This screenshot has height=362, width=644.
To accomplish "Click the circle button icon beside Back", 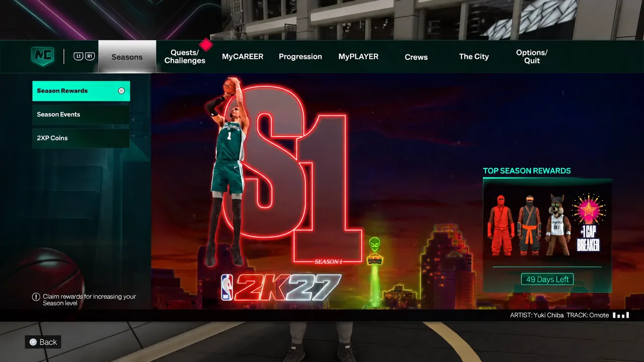I will tap(33, 342).
